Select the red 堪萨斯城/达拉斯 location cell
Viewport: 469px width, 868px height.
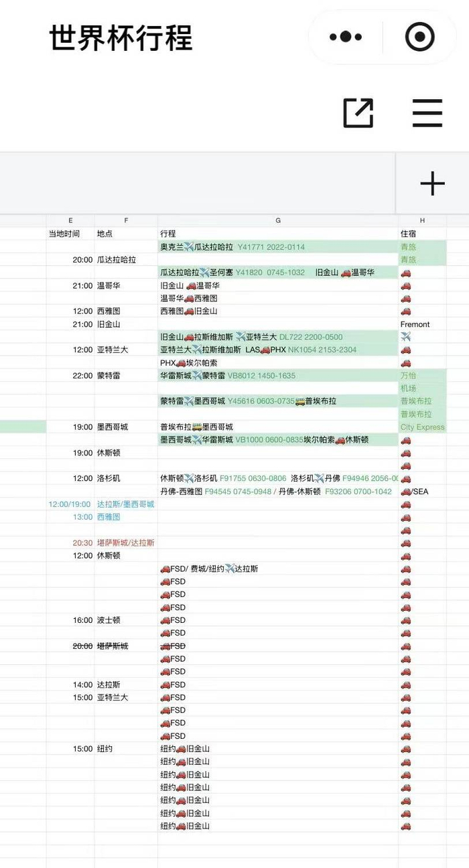tap(126, 543)
